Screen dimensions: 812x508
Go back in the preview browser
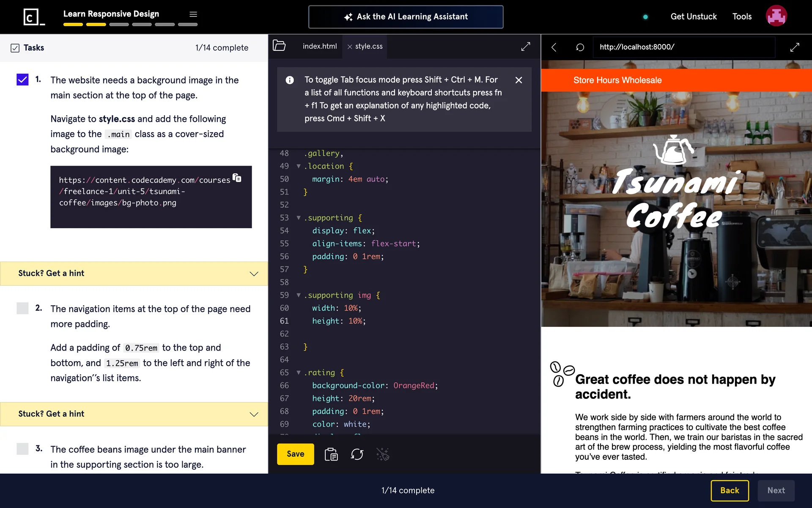pyautogui.click(x=554, y=47)
